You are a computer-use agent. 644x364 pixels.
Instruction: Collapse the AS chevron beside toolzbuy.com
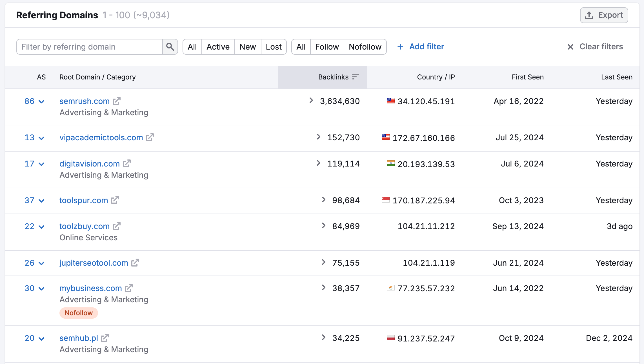click(41, 226)
